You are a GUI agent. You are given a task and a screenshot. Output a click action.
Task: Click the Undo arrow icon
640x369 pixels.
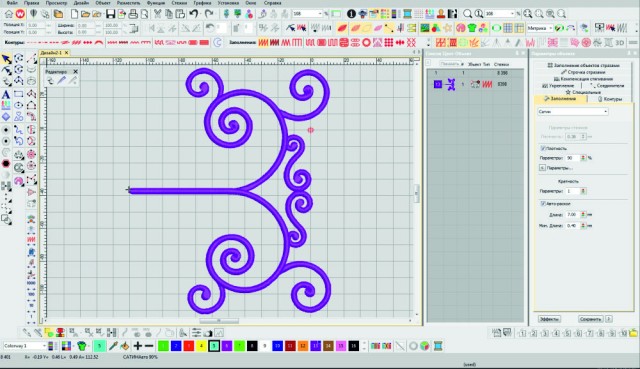tap(193, 14)
